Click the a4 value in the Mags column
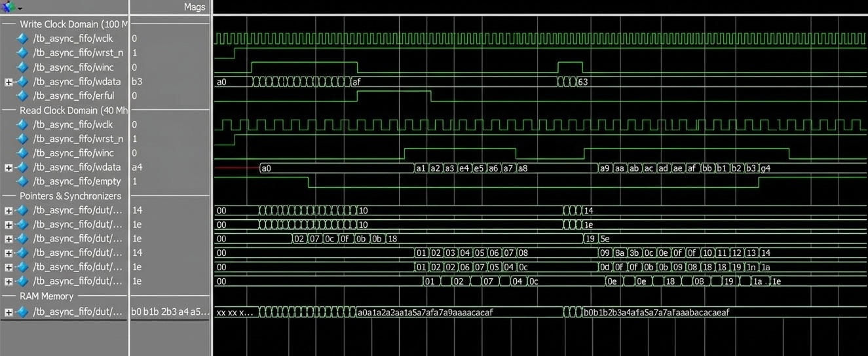This screenshot has width=868, height=356. [x=137, y=168]
